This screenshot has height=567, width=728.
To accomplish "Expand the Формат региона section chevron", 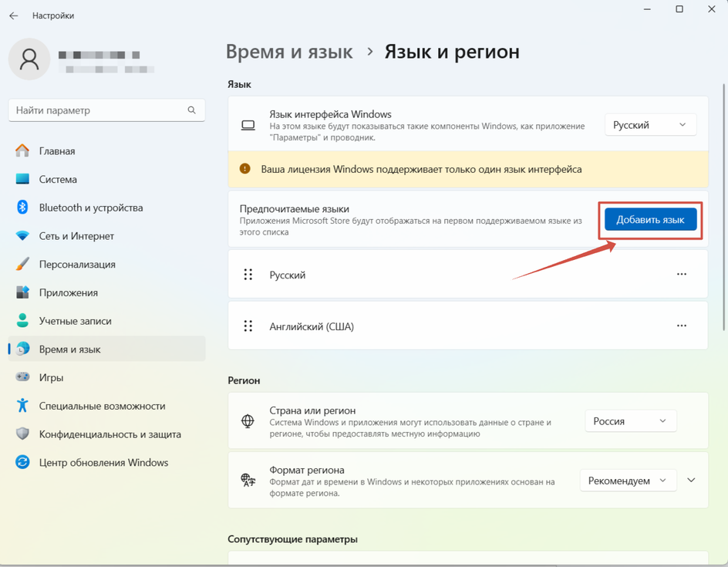I will (691, 480).
